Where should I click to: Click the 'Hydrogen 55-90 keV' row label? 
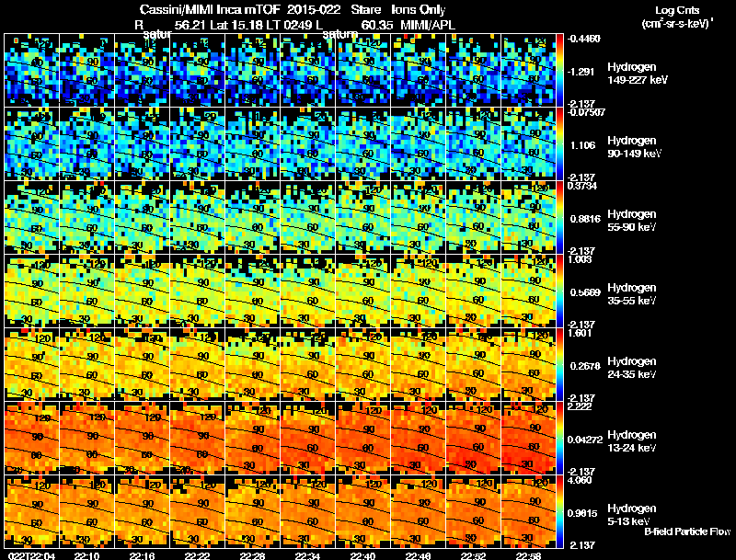coord(632,221)
